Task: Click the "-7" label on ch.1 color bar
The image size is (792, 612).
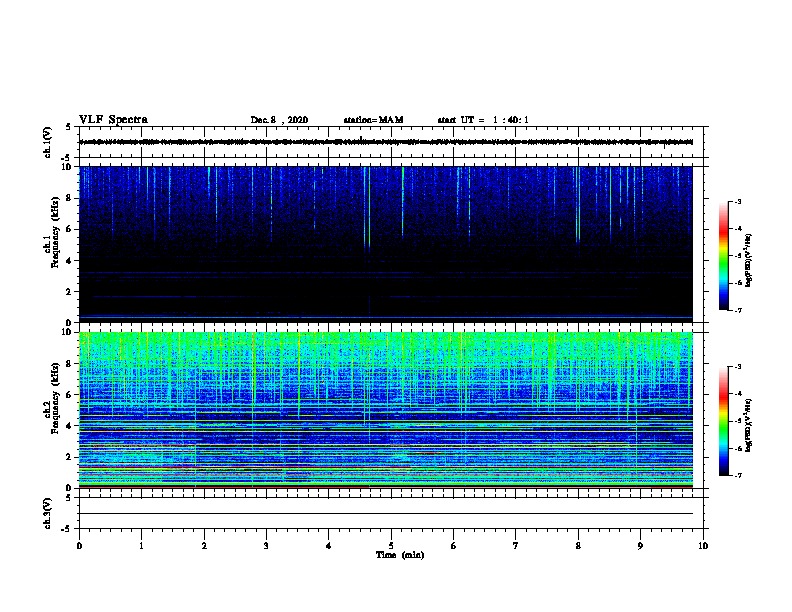Action: [738, 310]
